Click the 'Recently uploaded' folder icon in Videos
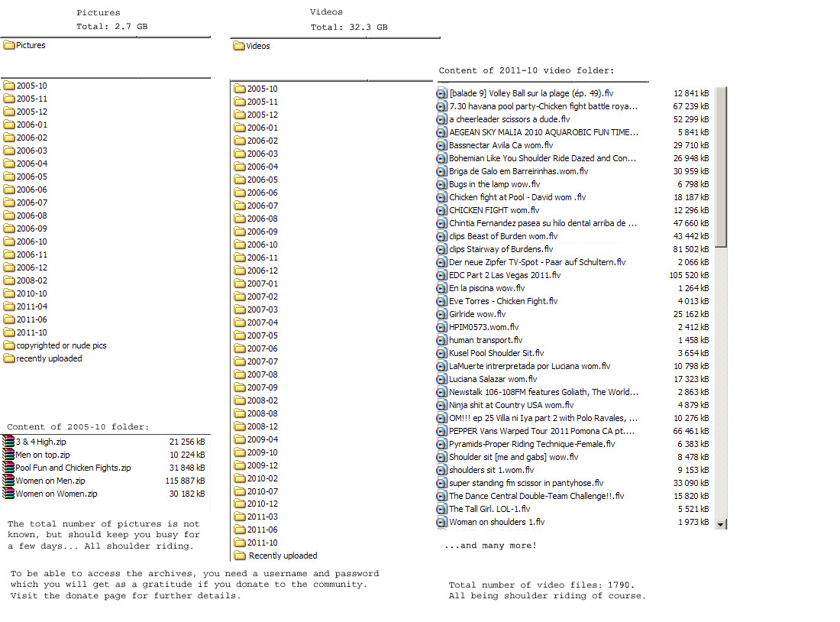 [240, 556]
